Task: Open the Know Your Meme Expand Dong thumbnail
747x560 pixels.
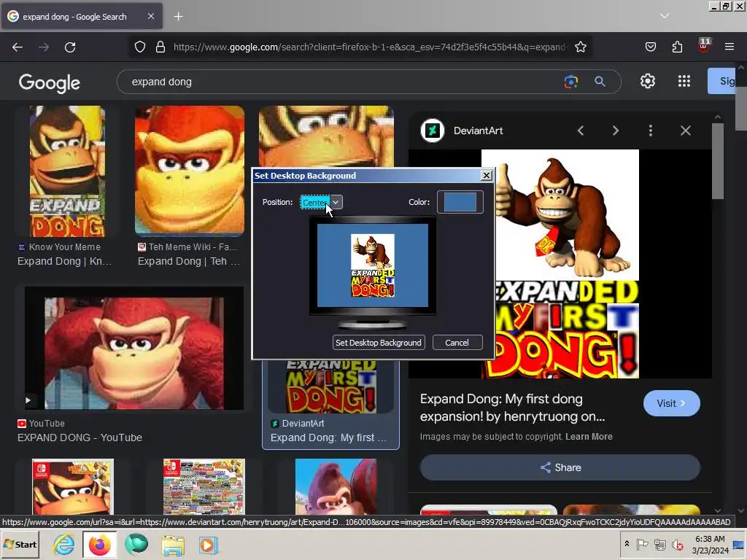Action: tap(67, 171)
